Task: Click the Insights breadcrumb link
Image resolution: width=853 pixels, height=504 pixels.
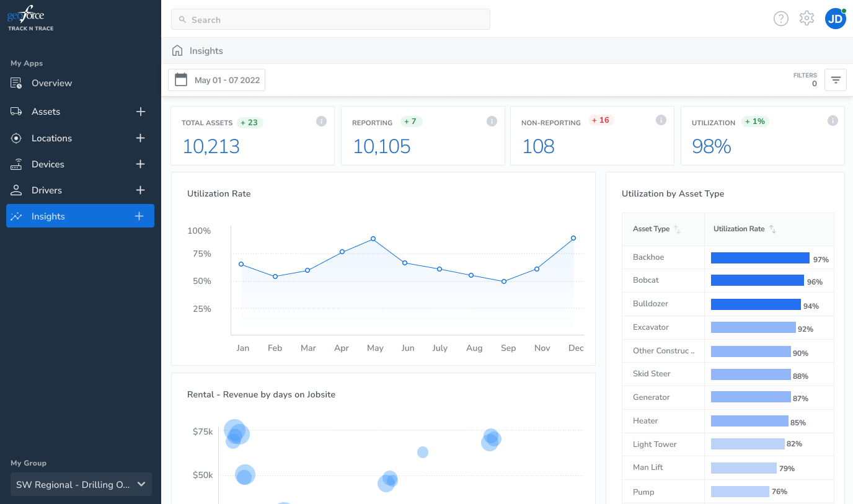Action: point(206,51)
